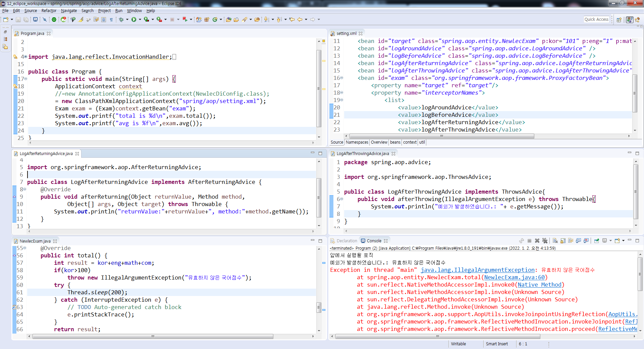
Task: Select the Declaration view tab
Action: click(344, 241)
